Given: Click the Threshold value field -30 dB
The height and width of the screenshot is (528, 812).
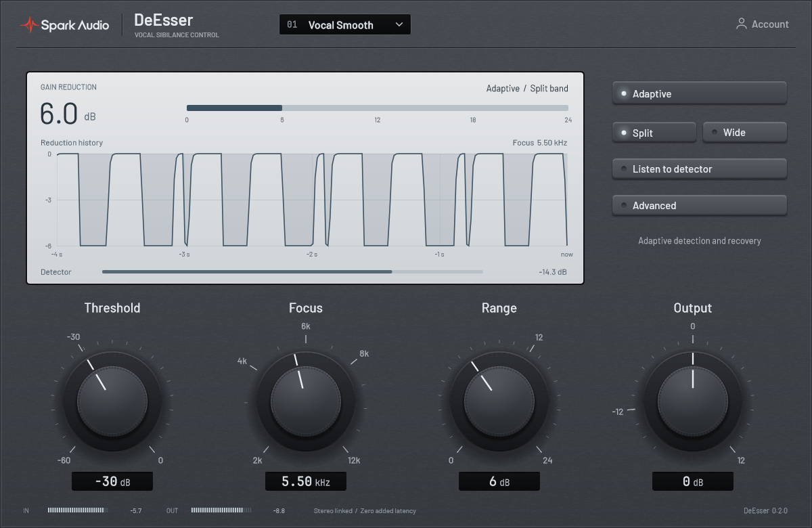Looking at the screenshot, I should coord(112,481).
